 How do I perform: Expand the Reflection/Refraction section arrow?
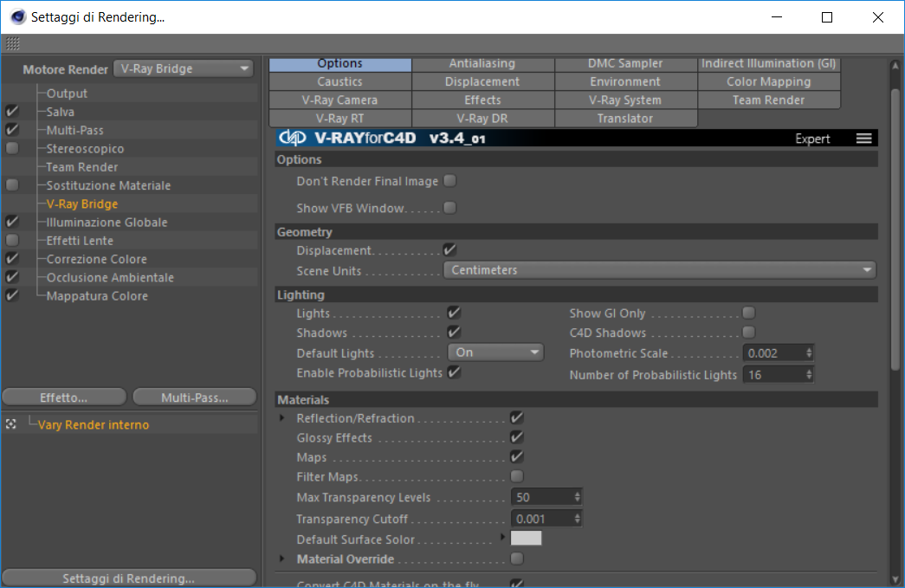click(x=281, y=417)
